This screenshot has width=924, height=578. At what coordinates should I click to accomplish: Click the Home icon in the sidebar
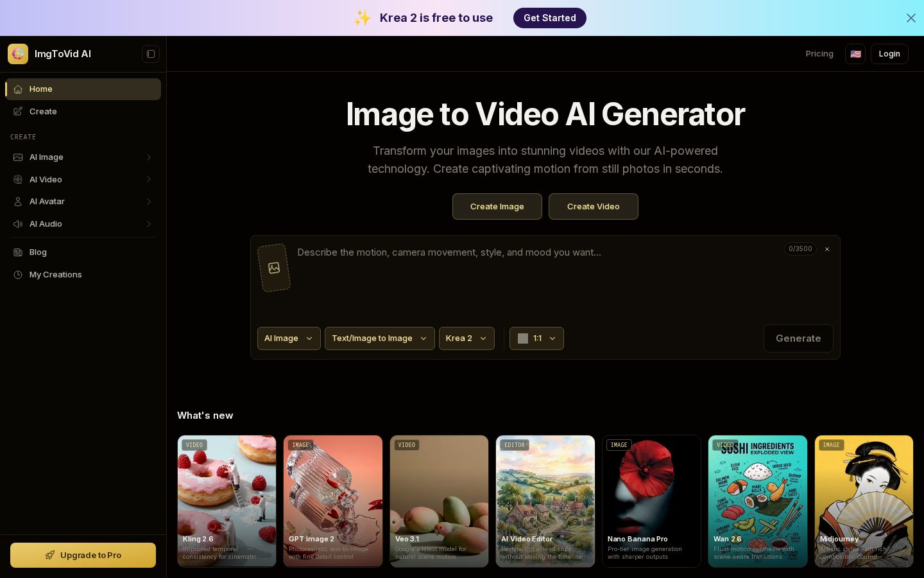coord(18,89)
